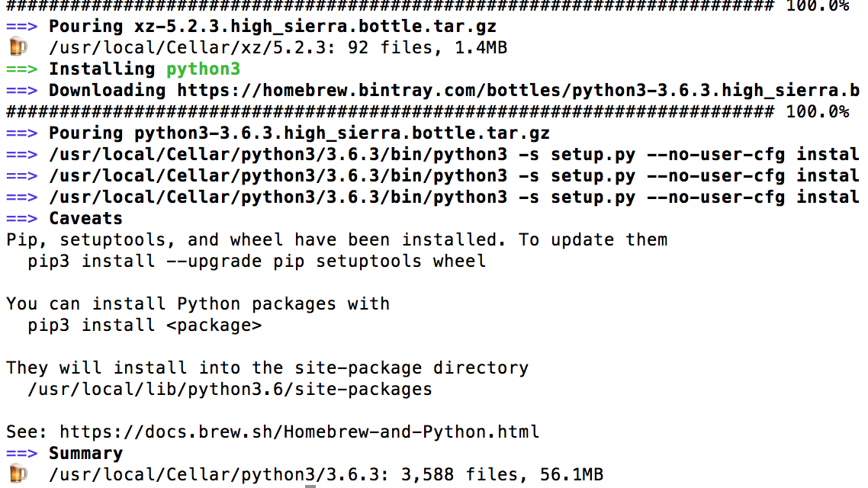This screenshot has width=868, height=488.
Task: Click the Pouring xz-5.2.3.high_sierra.bottle.tar.gz text
Action: (272, 27)
